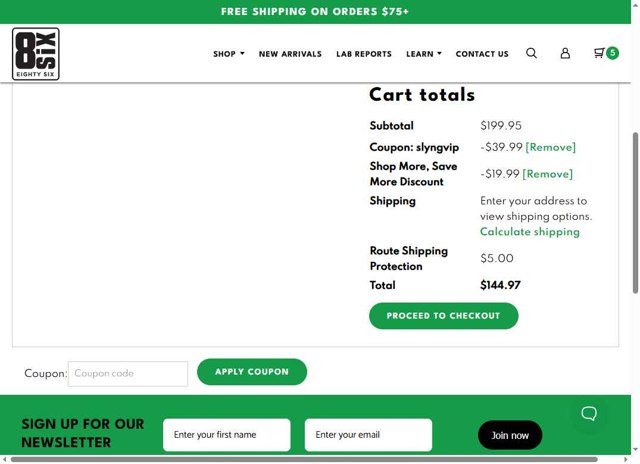Click the -$19.99 discount amount

(500, 174)
